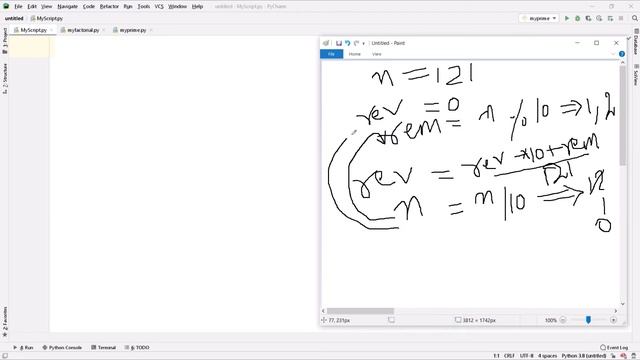Switch to the myfactorial.py editor tab
Viewport: 640px width, 360px height.
tap(83, 30)
